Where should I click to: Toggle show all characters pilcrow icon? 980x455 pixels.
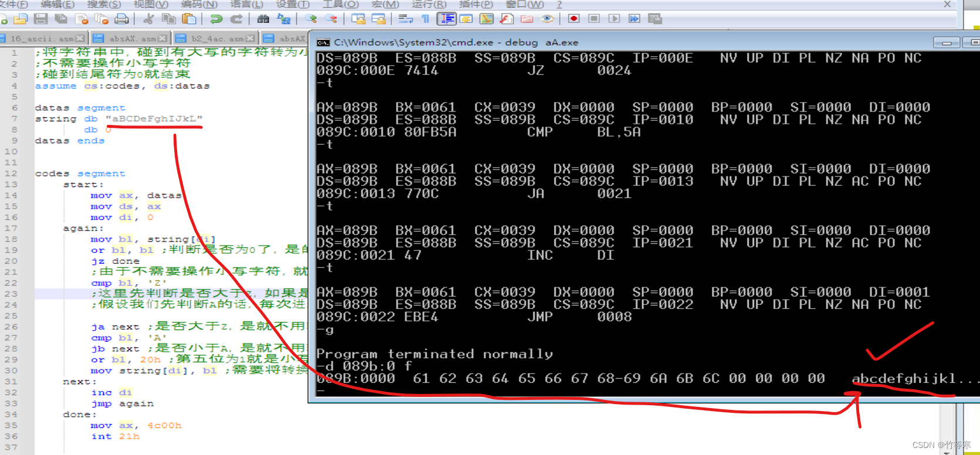click(x=426, y=19)
